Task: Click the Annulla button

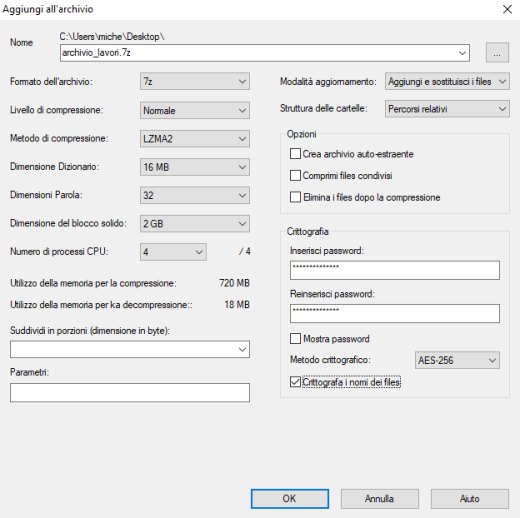Action: [x=380, y=499]
